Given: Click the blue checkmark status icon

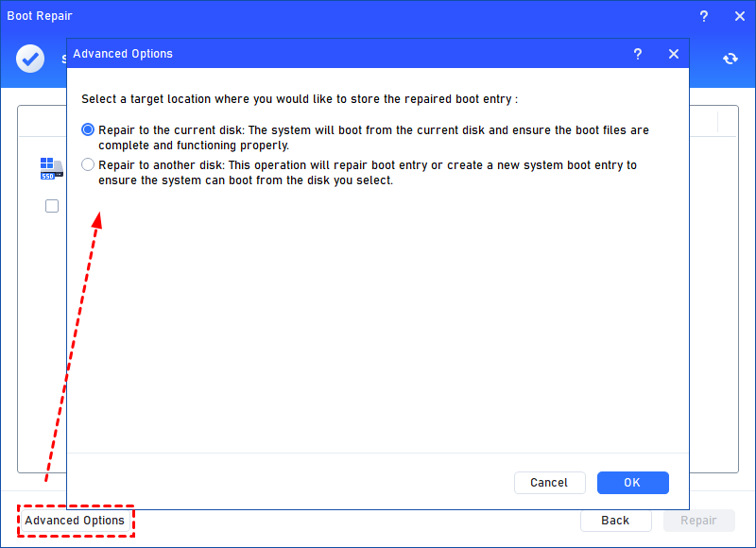Looking at the screenshot, I should tap(30, 59).
